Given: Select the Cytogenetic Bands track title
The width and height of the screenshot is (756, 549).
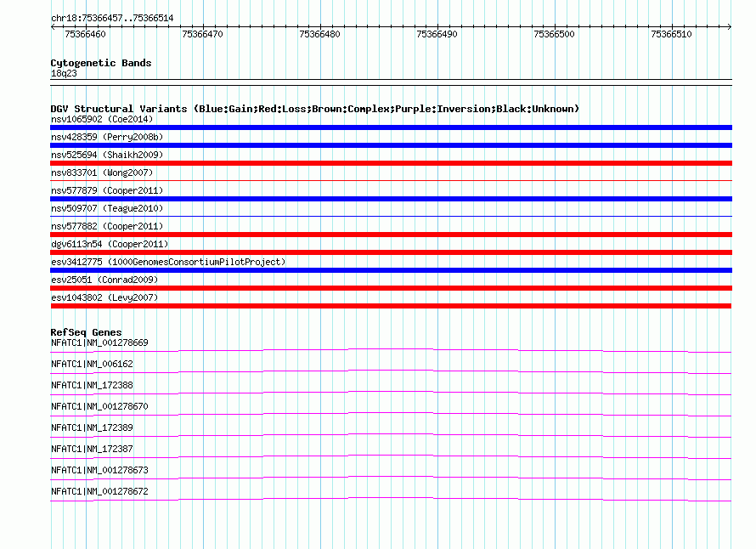Looking at the screenshot, I should 101,63.
